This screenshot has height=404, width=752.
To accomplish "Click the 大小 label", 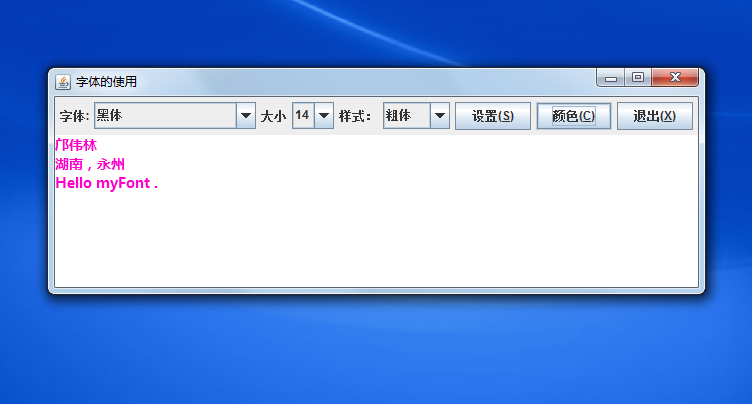I will pos(273,116).
